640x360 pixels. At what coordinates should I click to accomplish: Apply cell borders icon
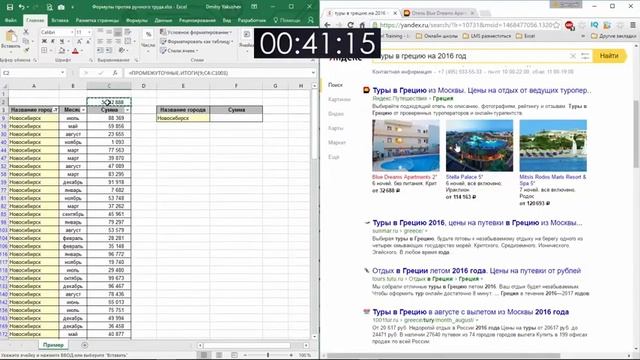click(44, 51)
